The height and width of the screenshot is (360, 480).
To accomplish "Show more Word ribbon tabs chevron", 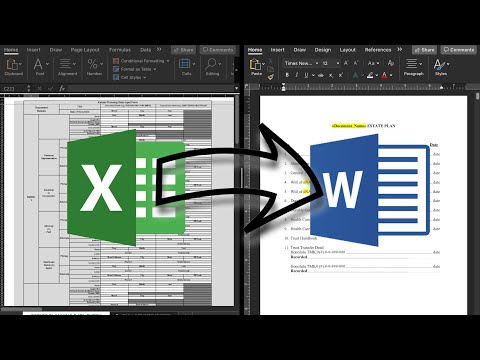I will (400, 49).
